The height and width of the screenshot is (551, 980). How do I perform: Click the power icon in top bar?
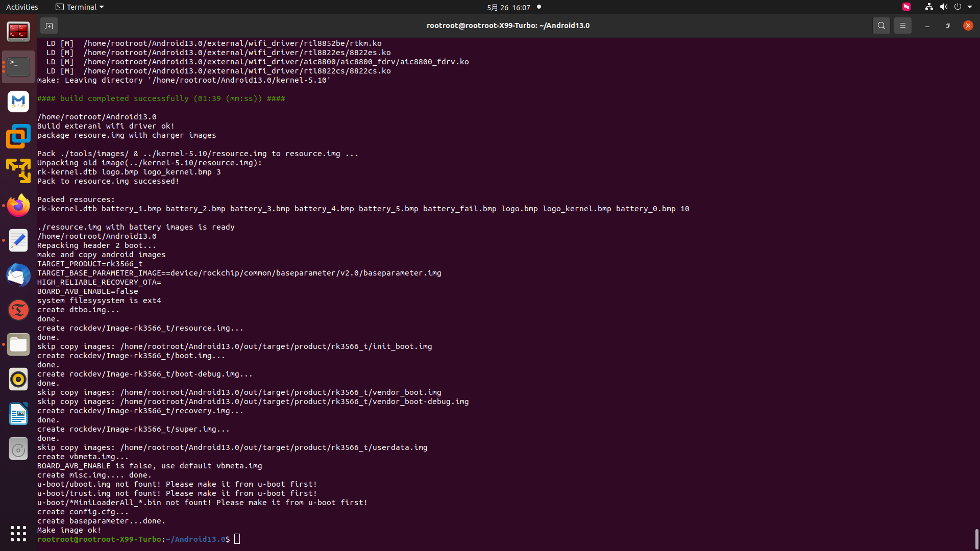coord(958,7)
